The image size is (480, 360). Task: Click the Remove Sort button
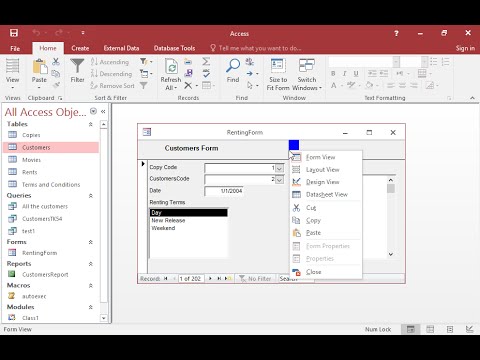click(x=112, y=86)
